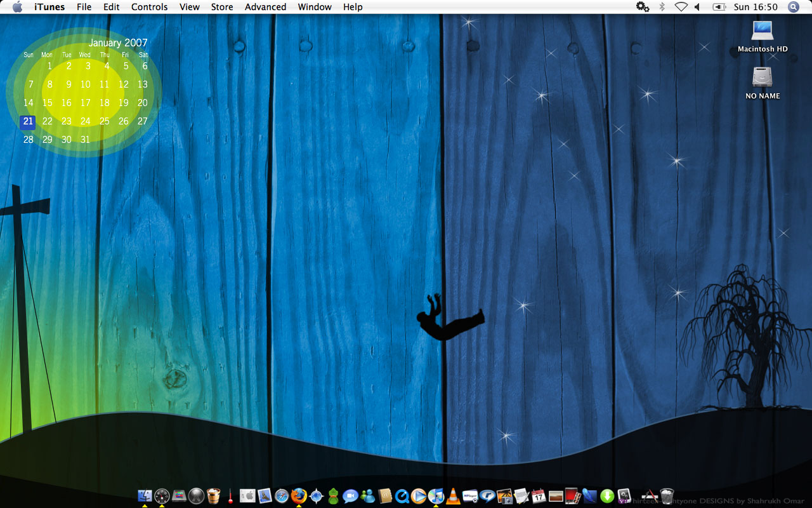Open the Apple menu
This screenshot has height=508, width=812.
point(17,7)
